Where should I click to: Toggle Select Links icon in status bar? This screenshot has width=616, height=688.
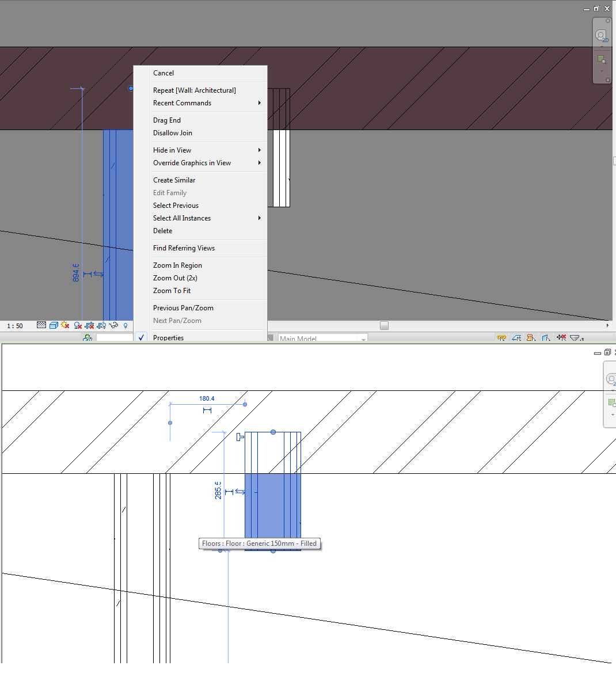[501, 337]
